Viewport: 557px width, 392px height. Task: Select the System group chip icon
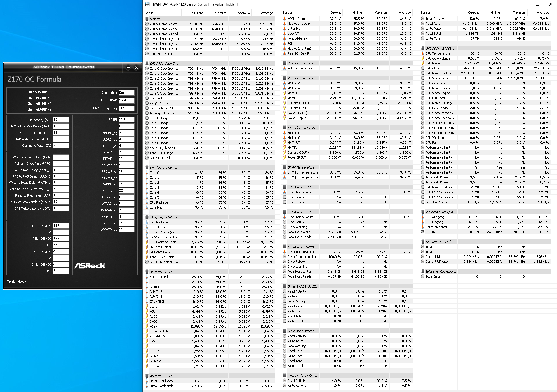click(x=147, y=19)
